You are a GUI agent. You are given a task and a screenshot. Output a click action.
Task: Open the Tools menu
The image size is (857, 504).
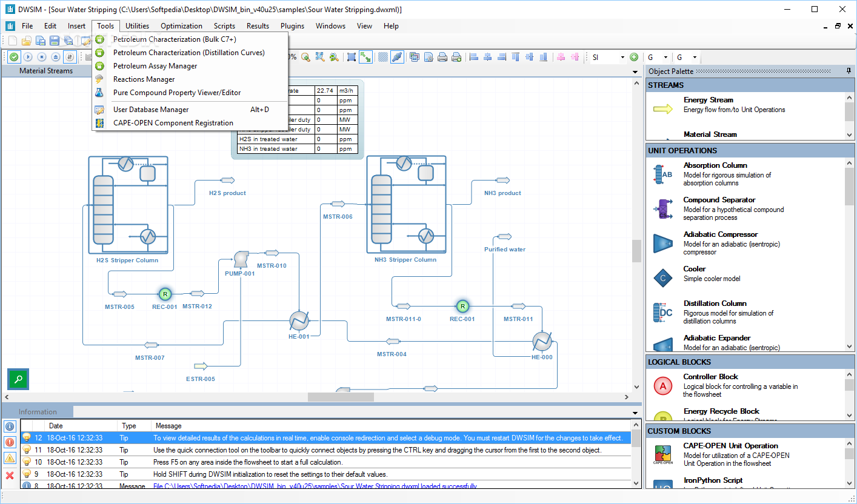(105, 26)
